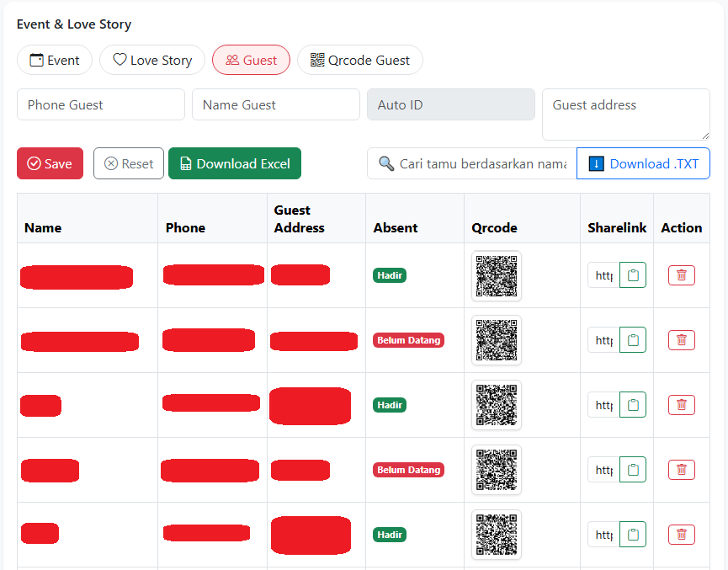This screenshot has width=728, height=570.
Task: Click the trash delete icon in first row
Action: 681,275
